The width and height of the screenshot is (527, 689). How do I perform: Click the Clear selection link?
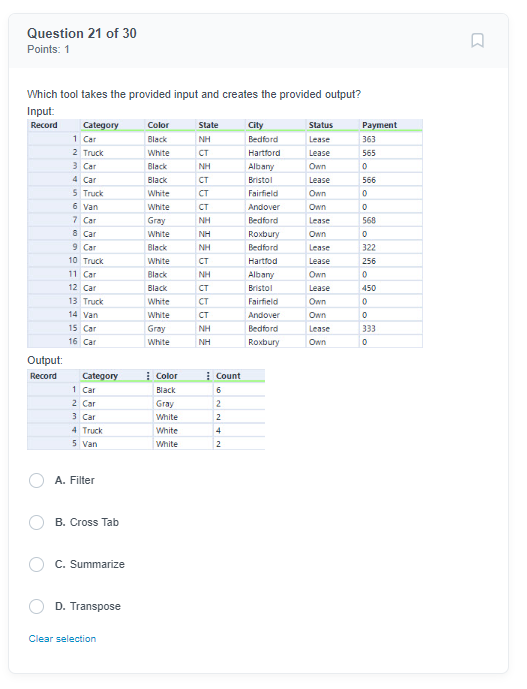point(62,639)
